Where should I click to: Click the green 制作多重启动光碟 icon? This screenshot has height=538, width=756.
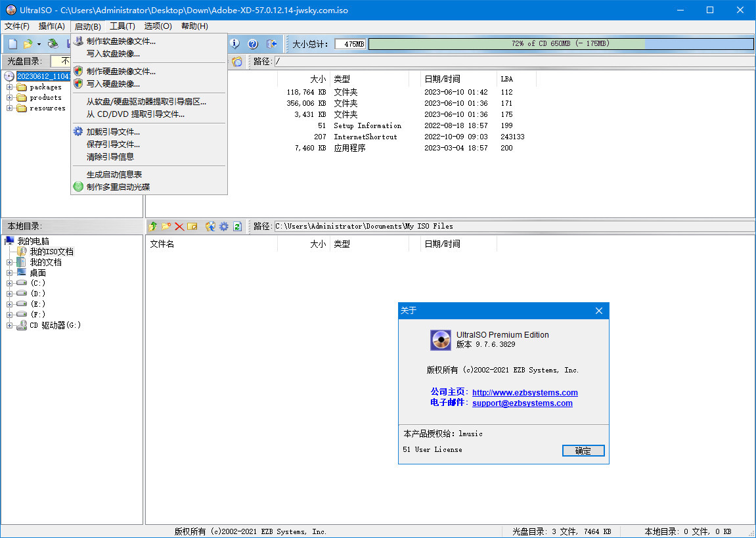click(x=78, y=187)
